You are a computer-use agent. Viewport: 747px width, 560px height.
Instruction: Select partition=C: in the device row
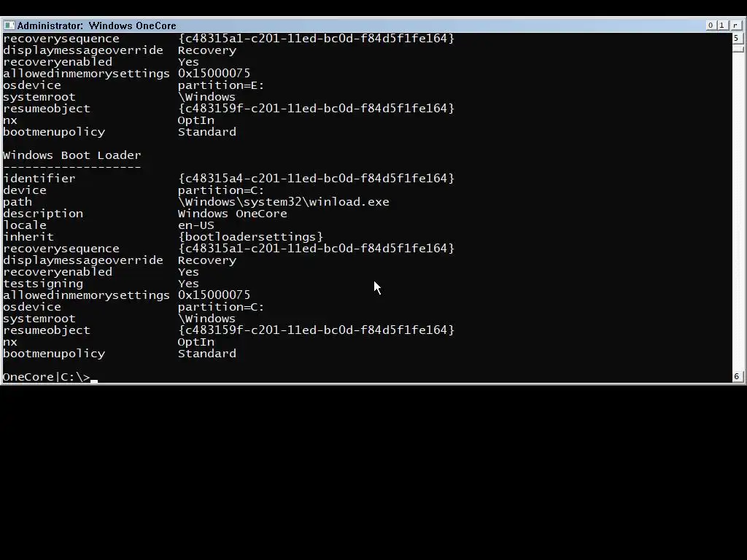[x=220, y=190]
